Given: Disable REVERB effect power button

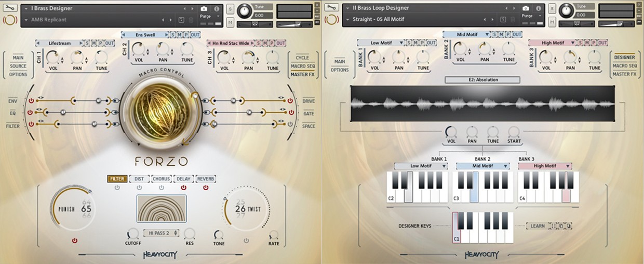Looking at the screenshot, I should click(206, 188).
